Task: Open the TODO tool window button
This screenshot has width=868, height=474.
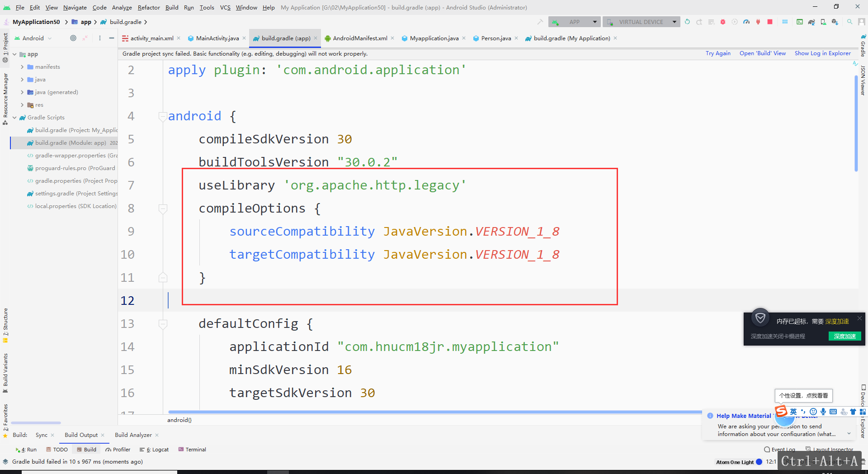Action: pyautogui.click(x=57, y=449)
